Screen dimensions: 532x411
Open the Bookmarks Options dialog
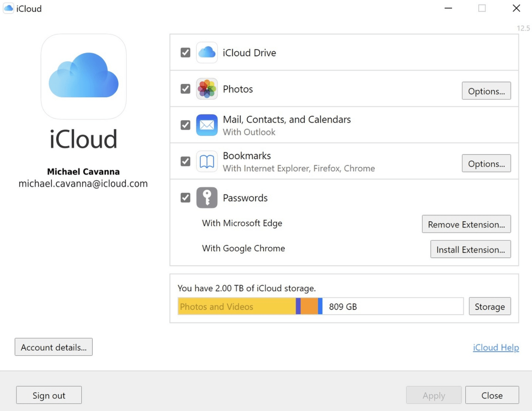[x=486, y=163]
